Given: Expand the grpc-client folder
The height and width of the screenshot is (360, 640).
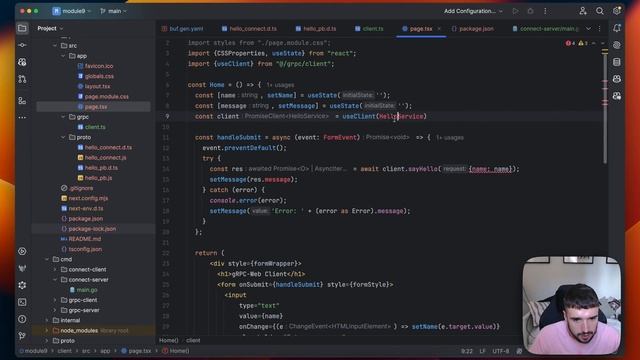Looking at the screenshot, I should coord(55,300).
